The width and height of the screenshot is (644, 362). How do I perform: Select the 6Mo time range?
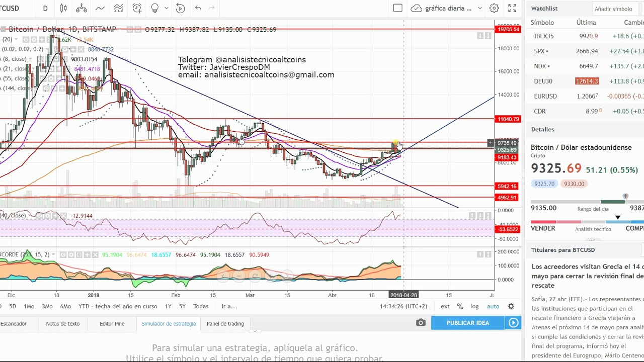coord(65,306)
